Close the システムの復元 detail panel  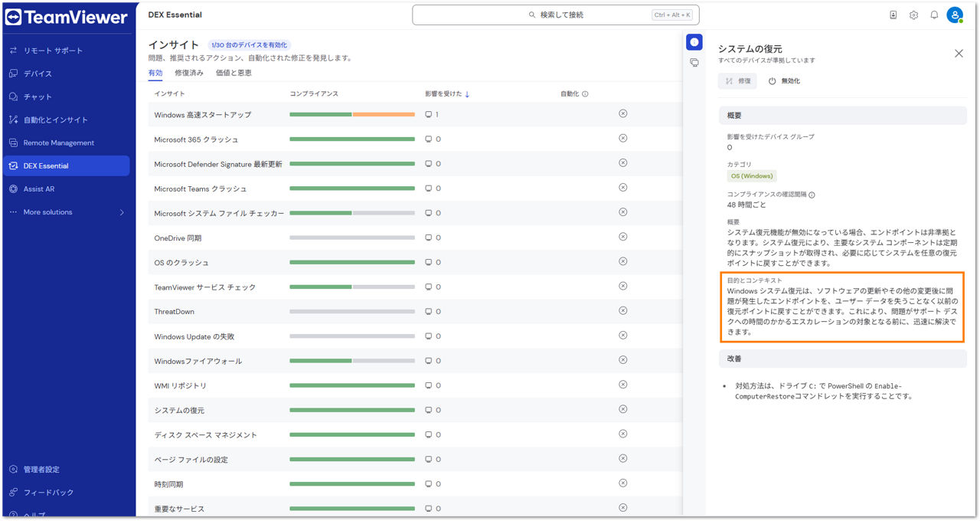(x=959, y=53)
